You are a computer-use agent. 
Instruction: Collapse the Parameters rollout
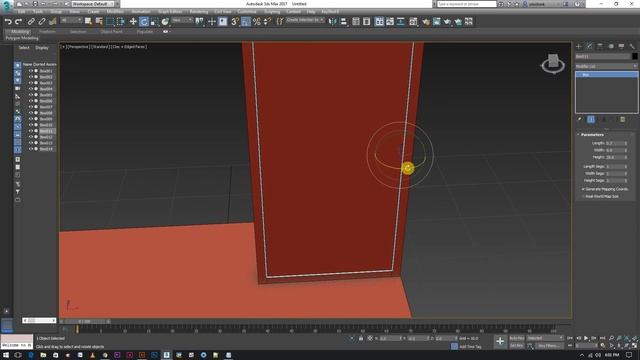pos(592,134)
